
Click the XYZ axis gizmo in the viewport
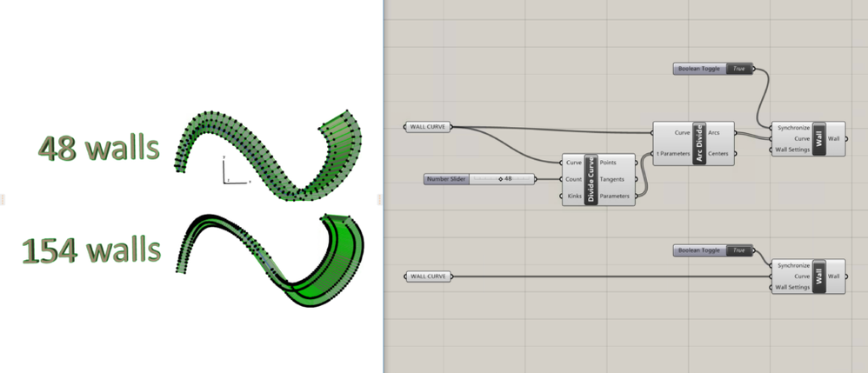click(236, 170)
